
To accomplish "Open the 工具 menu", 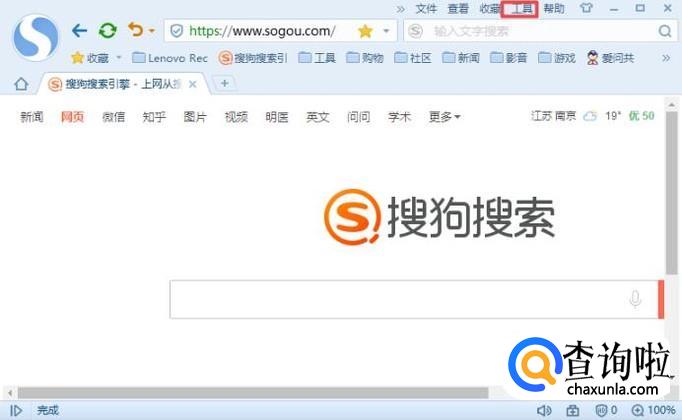I will tap(520, 9).
